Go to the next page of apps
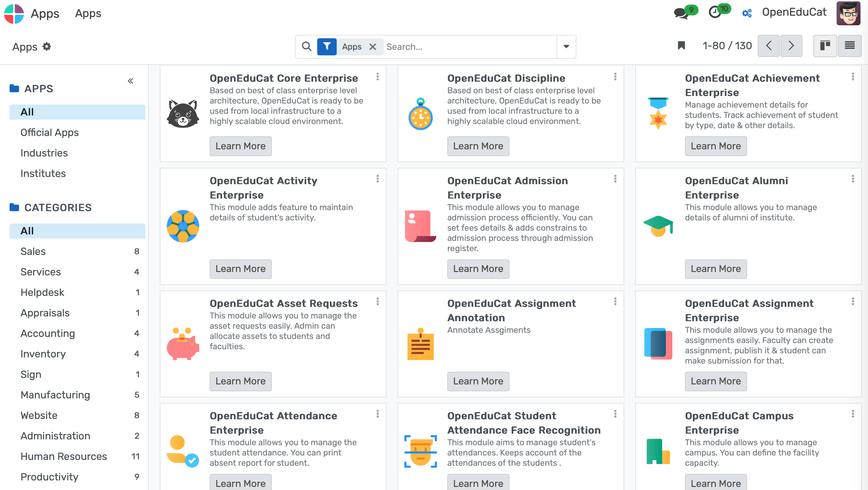This screenshot has height=490, width=868. (792, 45)
